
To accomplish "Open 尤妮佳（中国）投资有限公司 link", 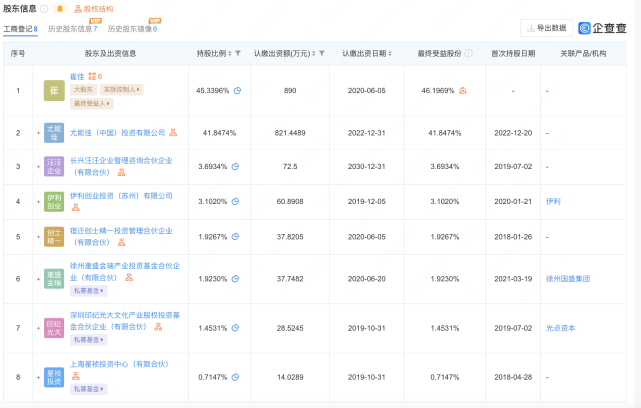I will tap(118, 133).
